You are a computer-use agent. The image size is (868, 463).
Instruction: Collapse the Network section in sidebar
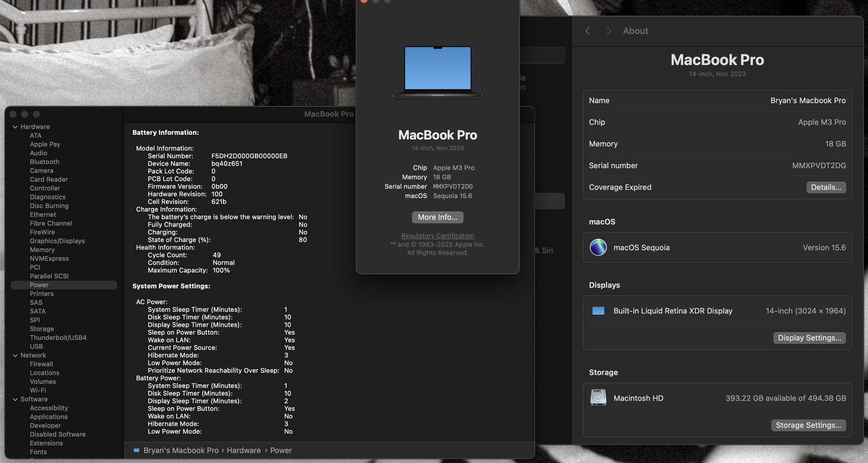[15, 355]
